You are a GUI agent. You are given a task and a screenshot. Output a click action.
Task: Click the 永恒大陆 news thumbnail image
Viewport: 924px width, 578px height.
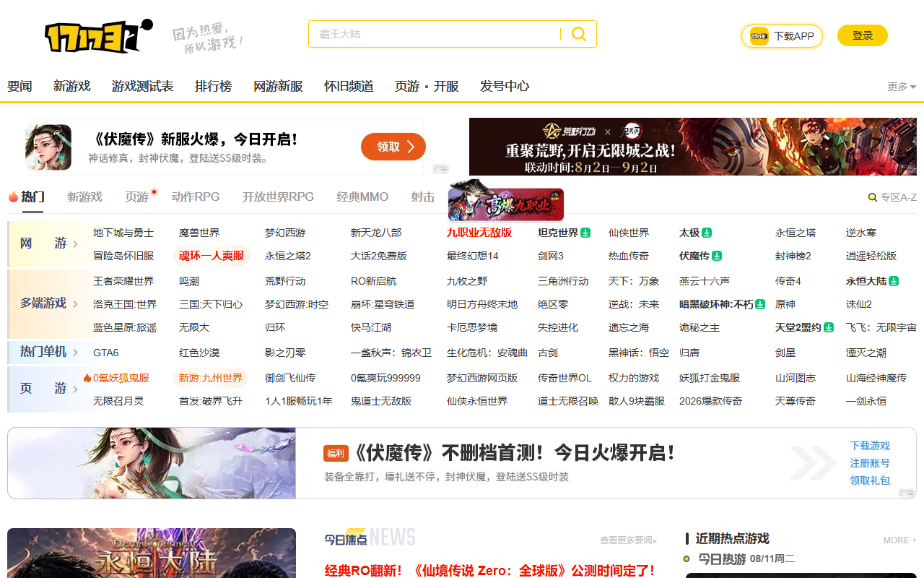pos(152,553)
